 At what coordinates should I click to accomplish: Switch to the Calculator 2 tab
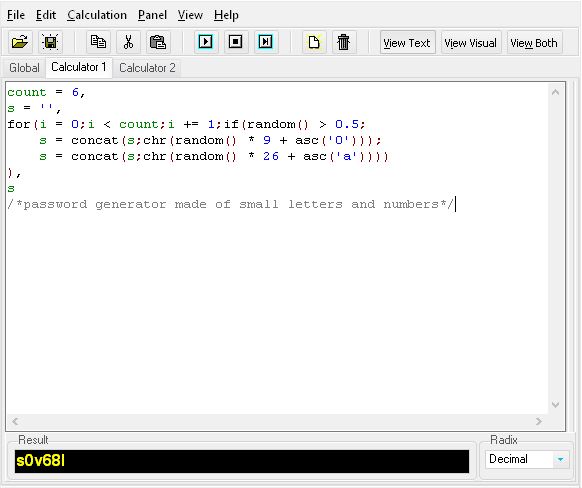[x=147, y=68]
